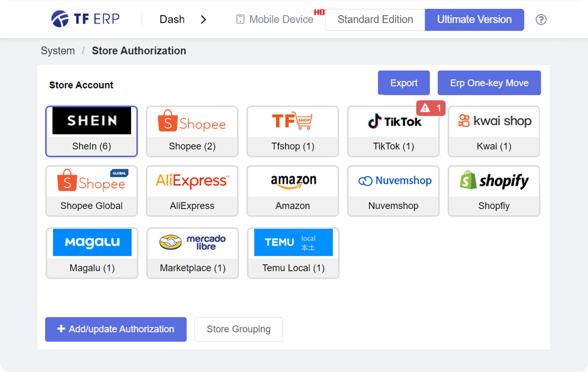Click the TikTok (1) label

(393, 146)
